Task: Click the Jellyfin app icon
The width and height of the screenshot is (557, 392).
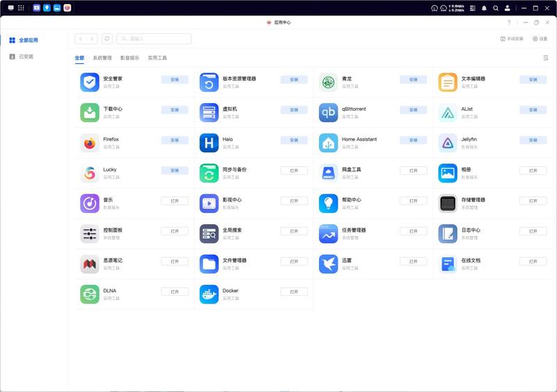Action: click(x=448, y=143)
